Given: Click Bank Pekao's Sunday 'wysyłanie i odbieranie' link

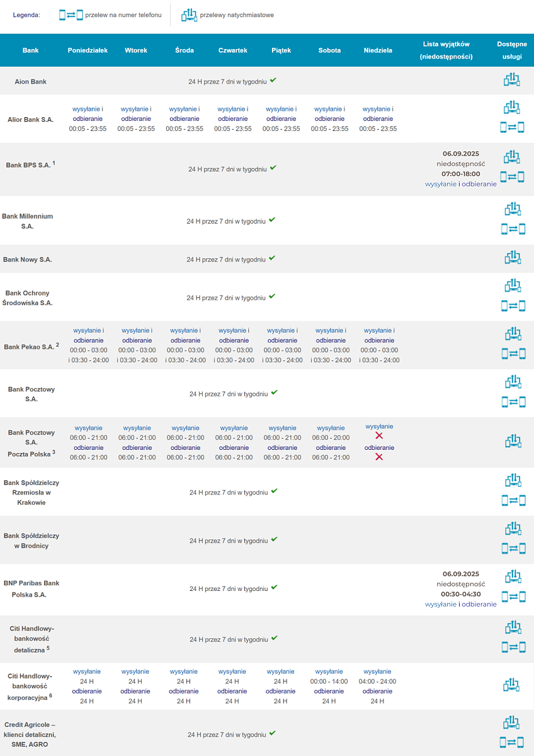Looking at the screenshot, I should (379, 335).
